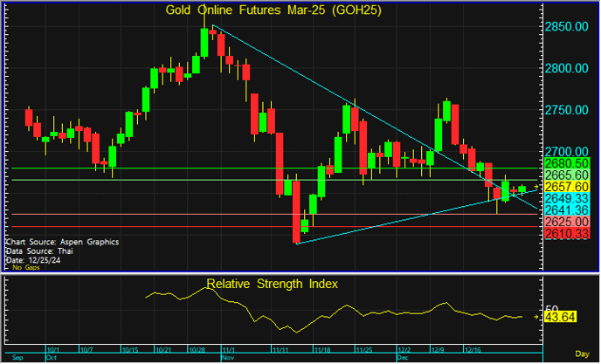Click the 2800.00 price axis label
This screenshot has height=364, width=601.
(567, 69)
